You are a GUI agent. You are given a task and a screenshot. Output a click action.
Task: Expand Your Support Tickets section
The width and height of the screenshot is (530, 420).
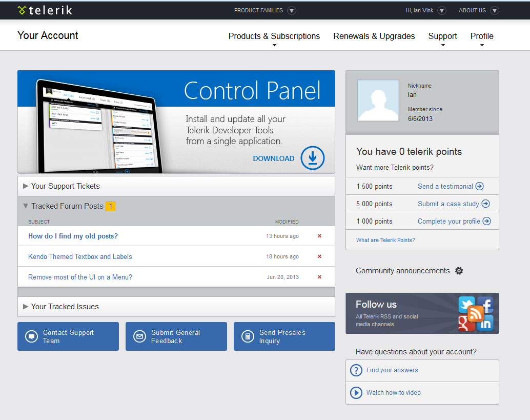(x=176, y=186)
